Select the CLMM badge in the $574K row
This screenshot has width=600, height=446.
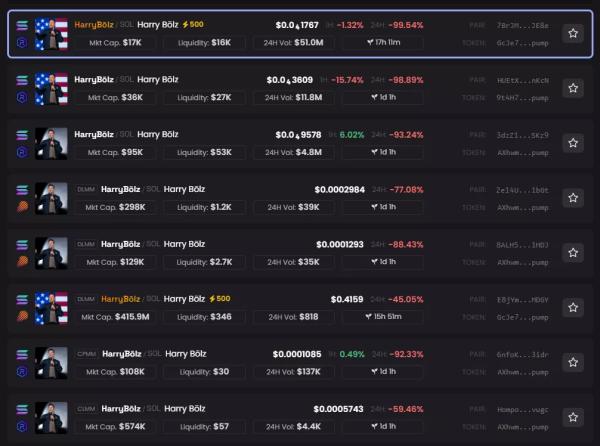coord(86,409)
